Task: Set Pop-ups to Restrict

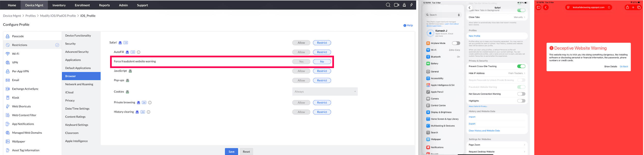Action: point(322,80)
